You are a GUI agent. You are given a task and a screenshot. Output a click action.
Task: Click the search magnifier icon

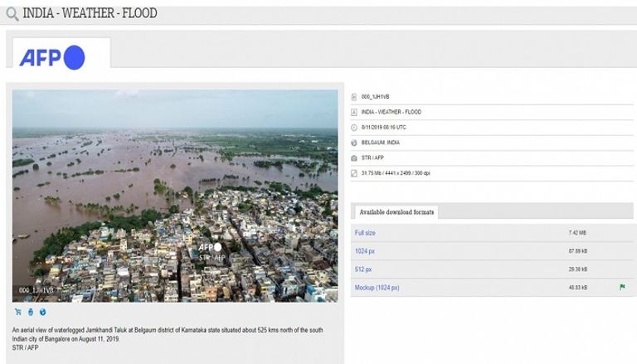[12, 14]
